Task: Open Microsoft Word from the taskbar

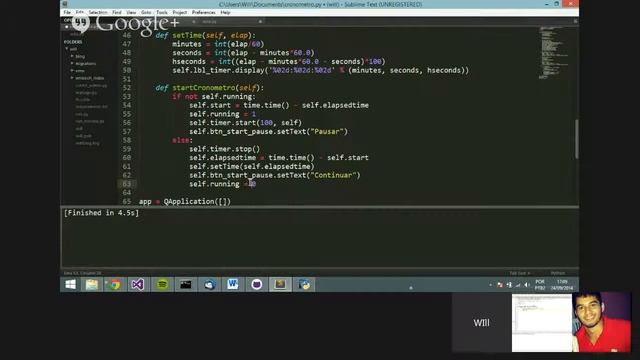Action: (x=233, y=284)
